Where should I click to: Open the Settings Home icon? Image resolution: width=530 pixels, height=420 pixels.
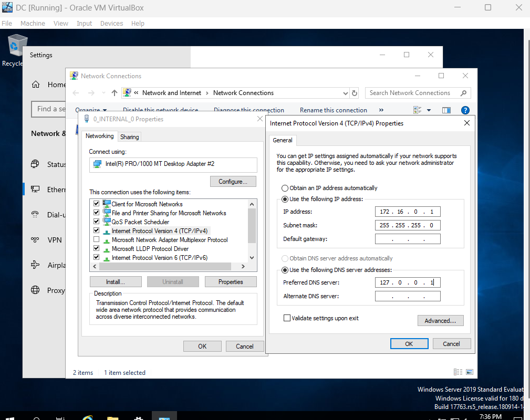click(x=36, y=85)
